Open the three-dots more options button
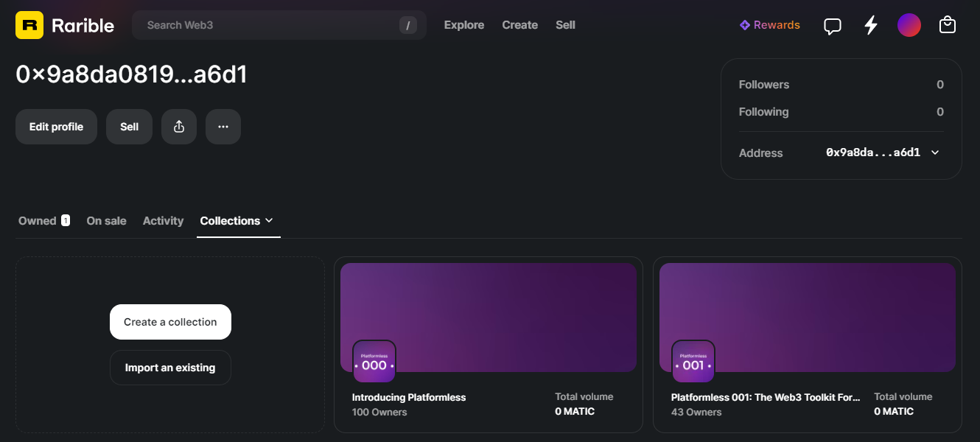This screenshot has height=442, width=980. [223, 127]
